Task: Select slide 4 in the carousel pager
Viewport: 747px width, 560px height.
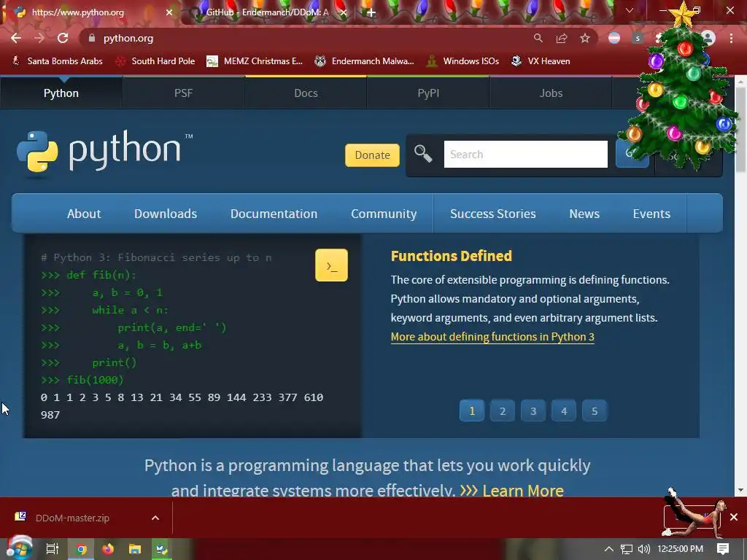Action: [564, 411]
